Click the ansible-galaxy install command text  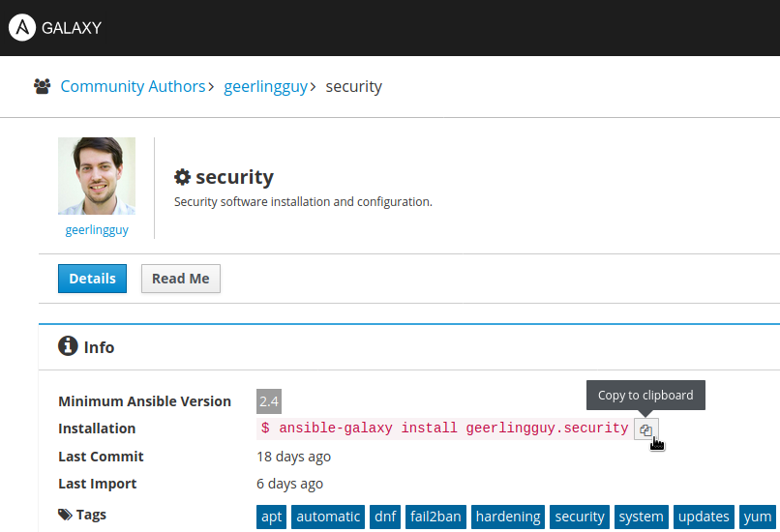click(x=444, y=429)
